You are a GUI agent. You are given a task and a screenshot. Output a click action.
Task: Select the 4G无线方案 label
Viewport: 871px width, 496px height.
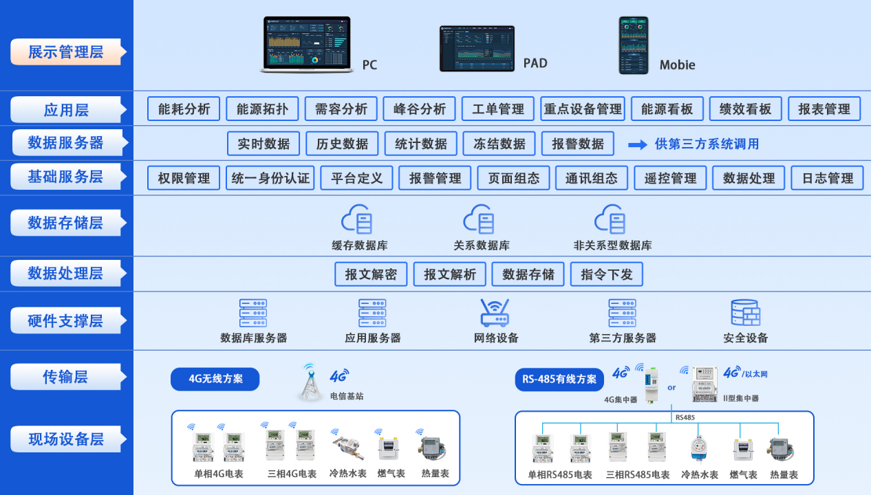[x=215, y=379]
